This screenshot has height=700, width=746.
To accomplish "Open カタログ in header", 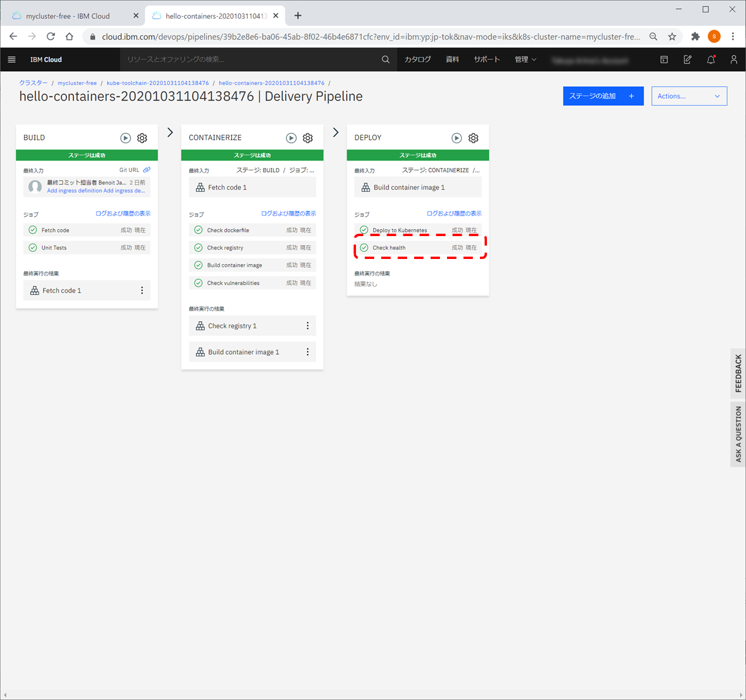I will [x=418, y=59].
